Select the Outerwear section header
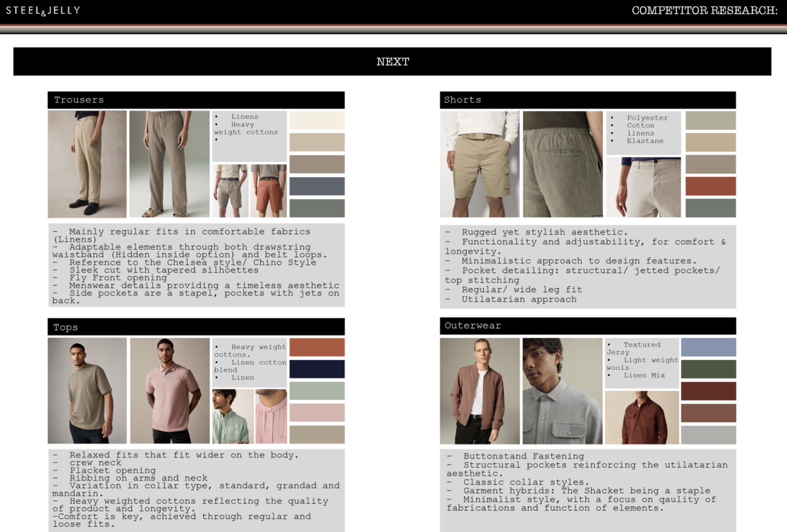 588,326
